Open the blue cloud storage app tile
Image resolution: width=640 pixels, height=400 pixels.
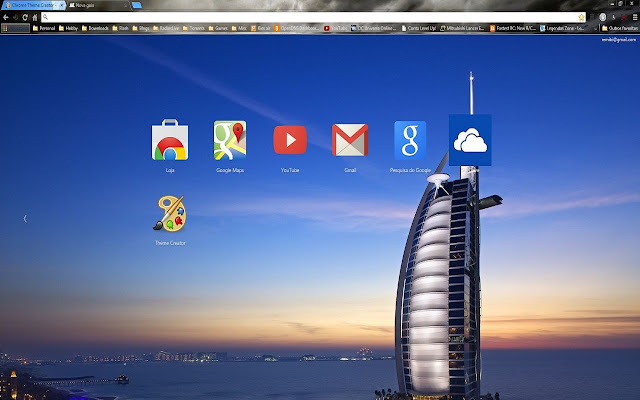[470, 140]
